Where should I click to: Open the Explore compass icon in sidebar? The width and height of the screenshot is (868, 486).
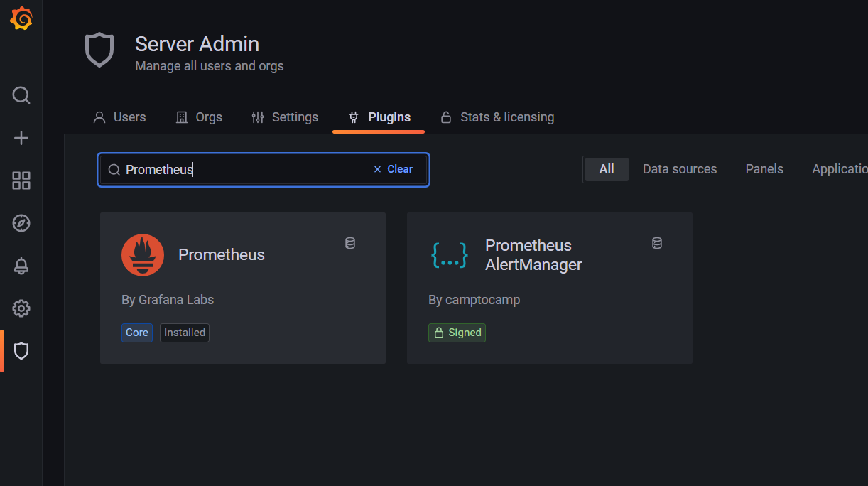(x=21, y=223)
